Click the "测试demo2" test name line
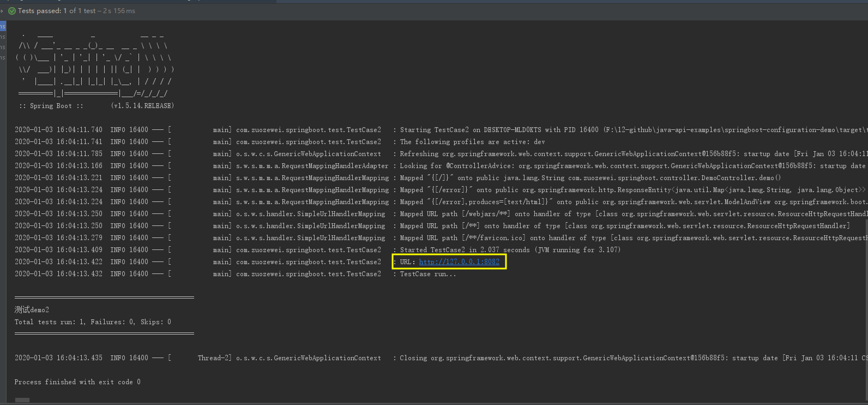 click(32, 310)
